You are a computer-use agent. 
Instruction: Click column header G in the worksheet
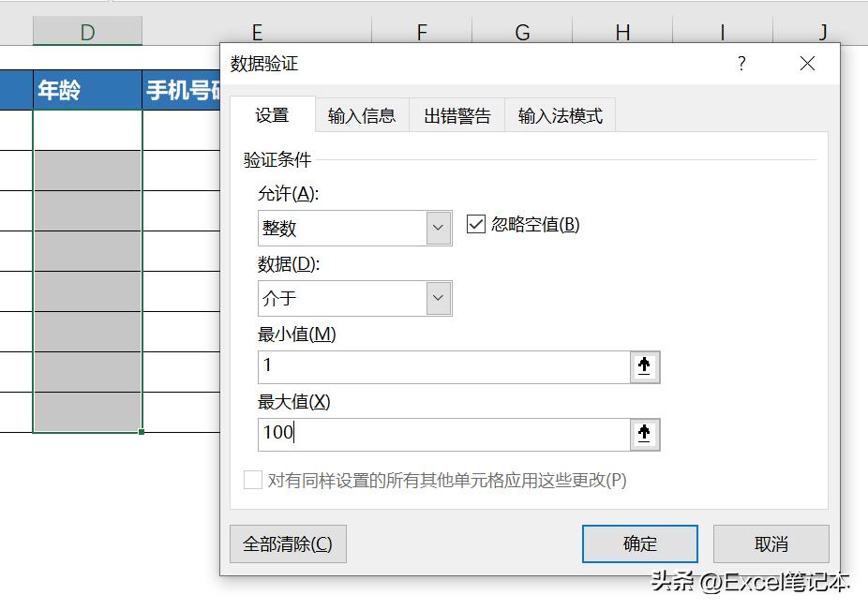click(x=521, y=31)
